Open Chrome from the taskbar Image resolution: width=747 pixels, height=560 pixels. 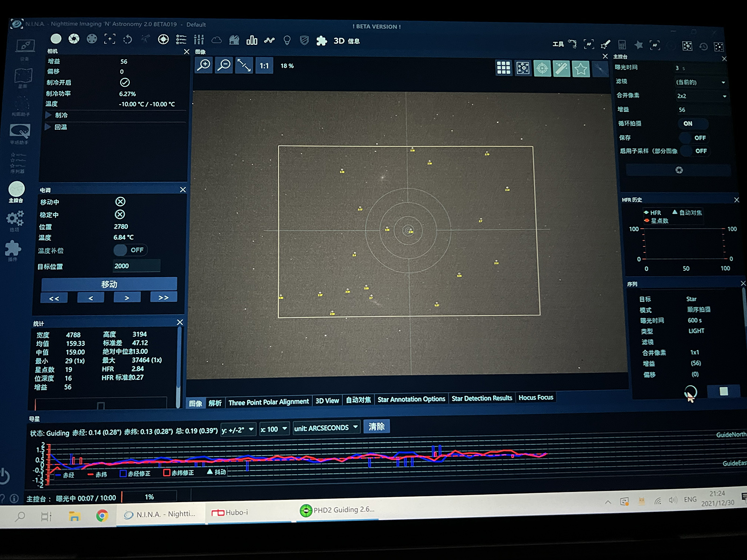102,516
